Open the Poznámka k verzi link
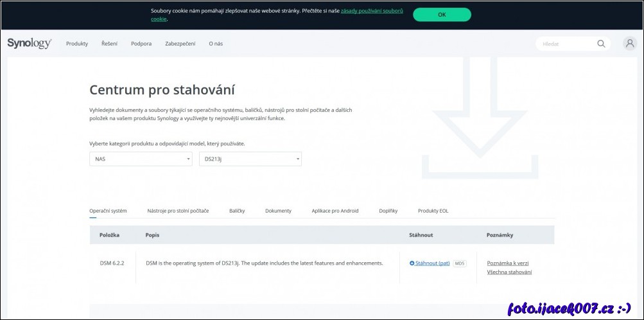644x320 pixels. (508, 263)
